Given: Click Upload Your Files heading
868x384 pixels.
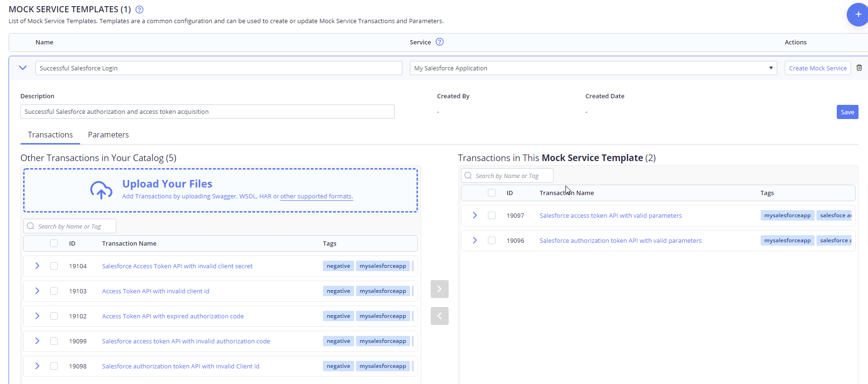Looking at the screenshot, I should point(167,184).
